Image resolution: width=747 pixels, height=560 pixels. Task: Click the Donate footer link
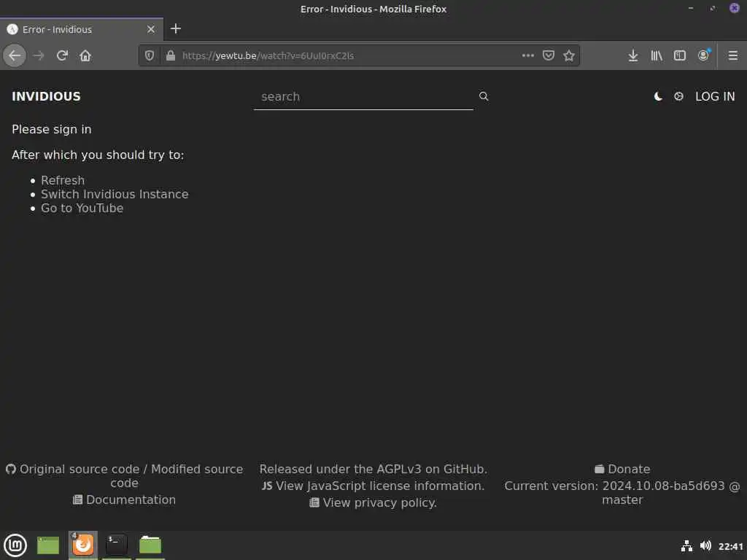click(622, 469)
